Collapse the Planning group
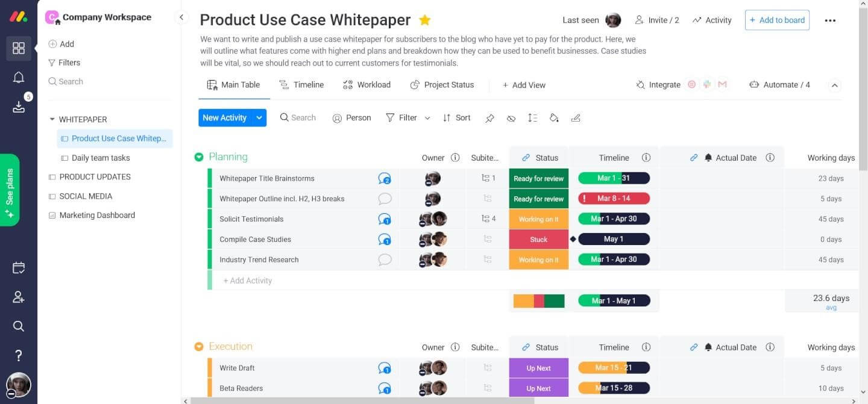Viewport: 868px width, 404px height. pyautogui.click(x=199, y=157)
